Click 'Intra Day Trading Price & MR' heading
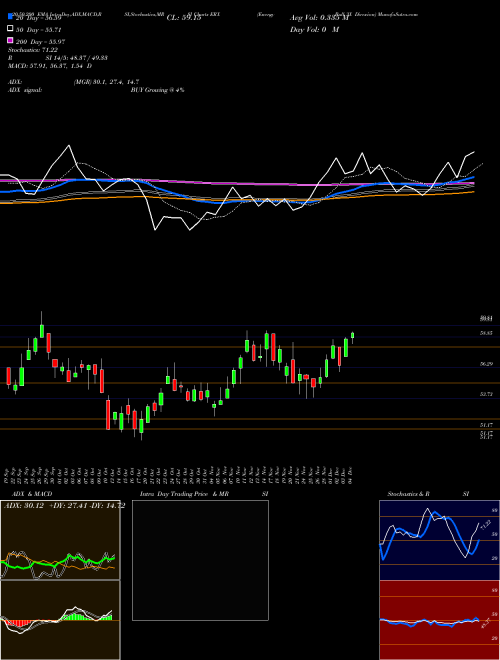 [x=184, y=494]
